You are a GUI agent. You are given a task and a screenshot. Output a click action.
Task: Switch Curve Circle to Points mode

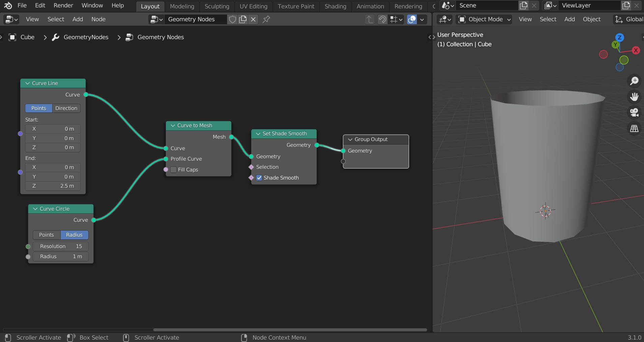[x=46, y=235]
